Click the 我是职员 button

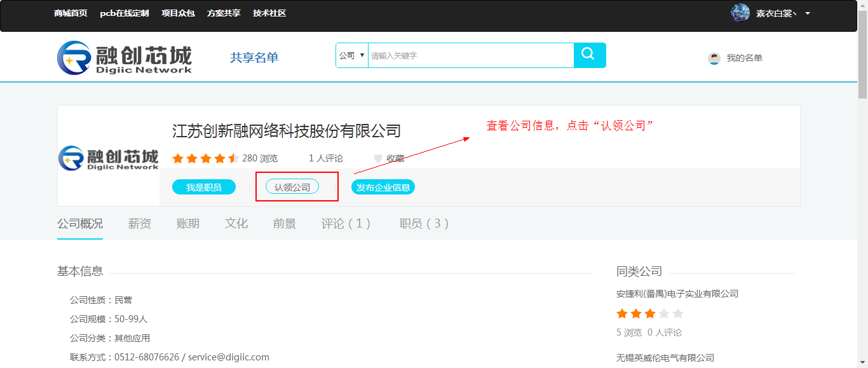(x=204, y=187)
